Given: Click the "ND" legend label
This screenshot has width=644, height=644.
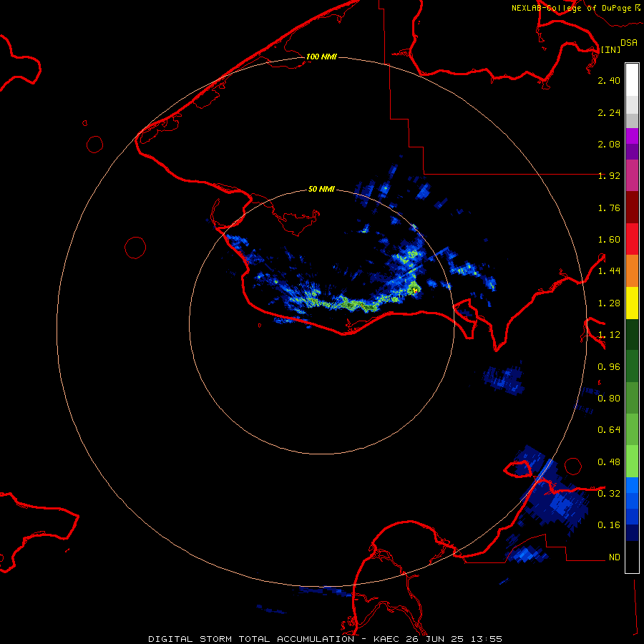Looking at the screenshot, I should click(x=615, y=557).
